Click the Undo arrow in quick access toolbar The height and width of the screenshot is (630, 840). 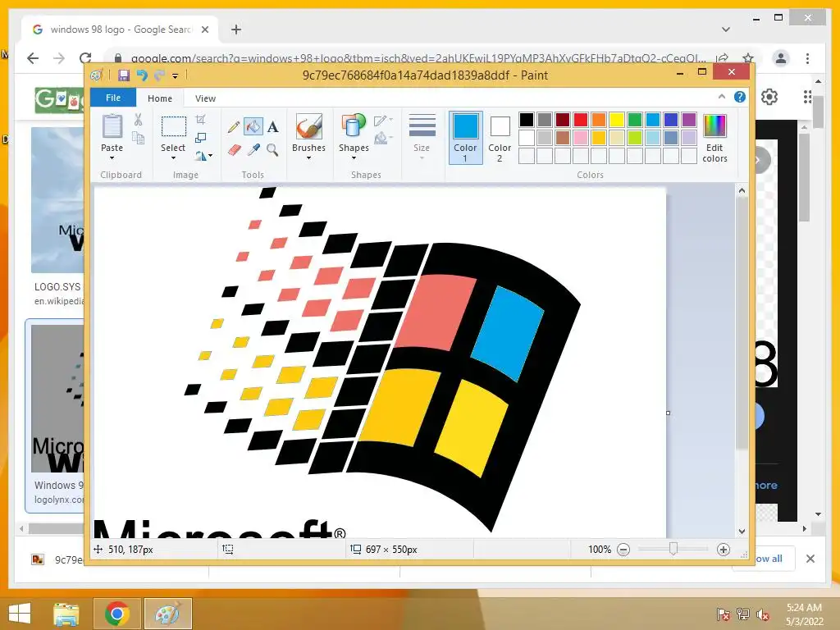[141, 75]
